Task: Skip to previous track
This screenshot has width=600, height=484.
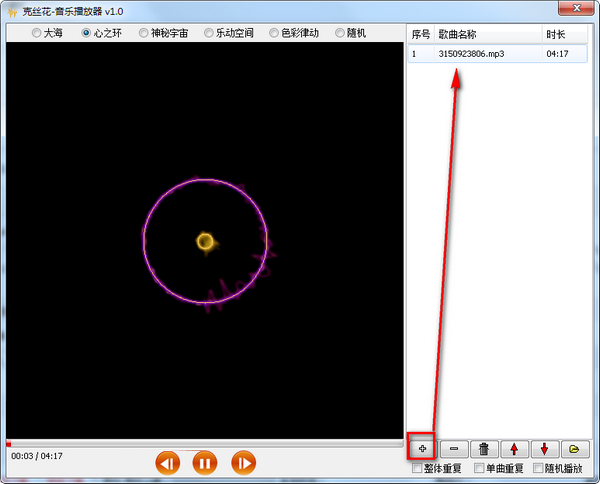Action: [168, 463]
